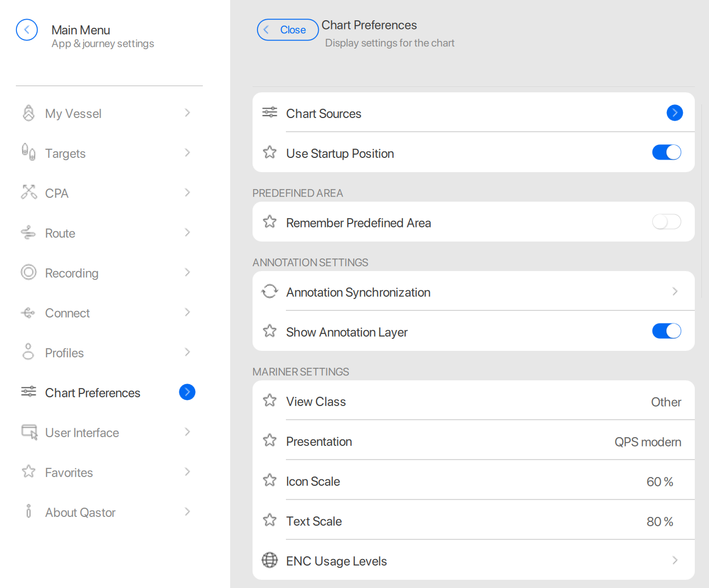Screen dimensions: 709x588
Task: Change the Presentation QPS modern value
Action: point(647,442)
